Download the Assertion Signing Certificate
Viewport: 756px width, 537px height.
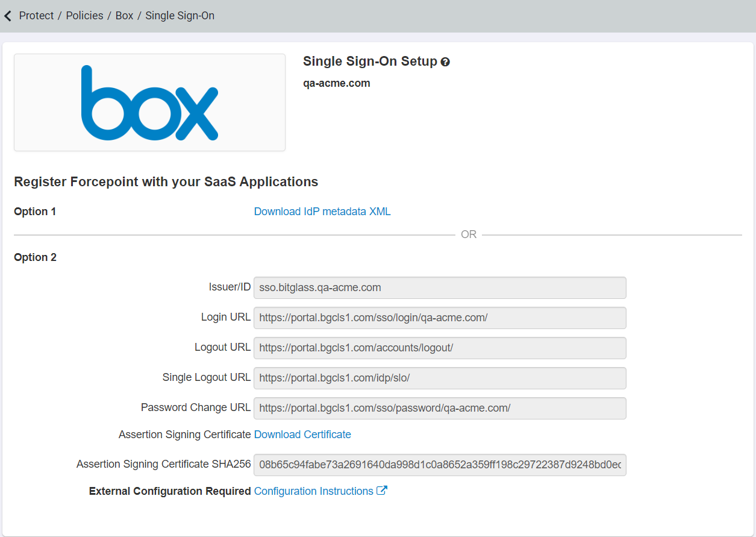click(302, 435)
